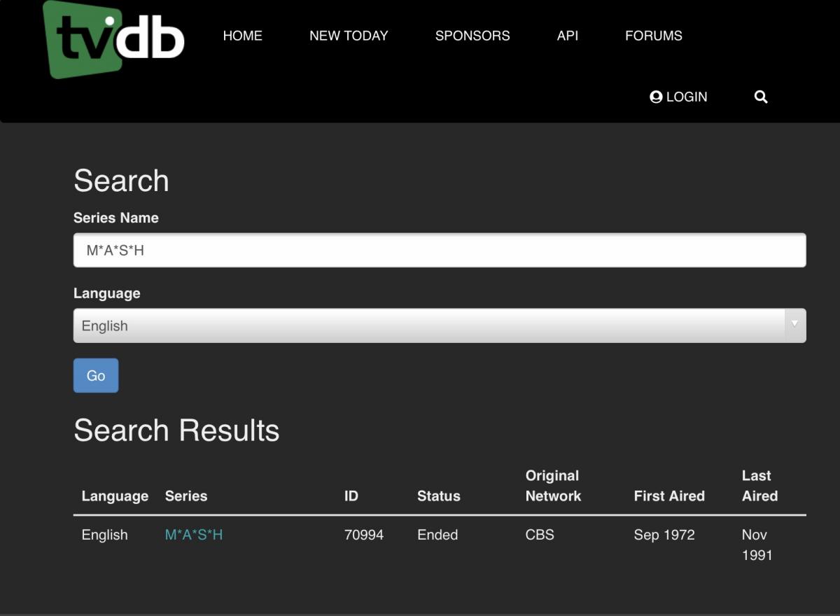Click the Ended status cell
The image size is (840, 616).
tap(437, 535)
